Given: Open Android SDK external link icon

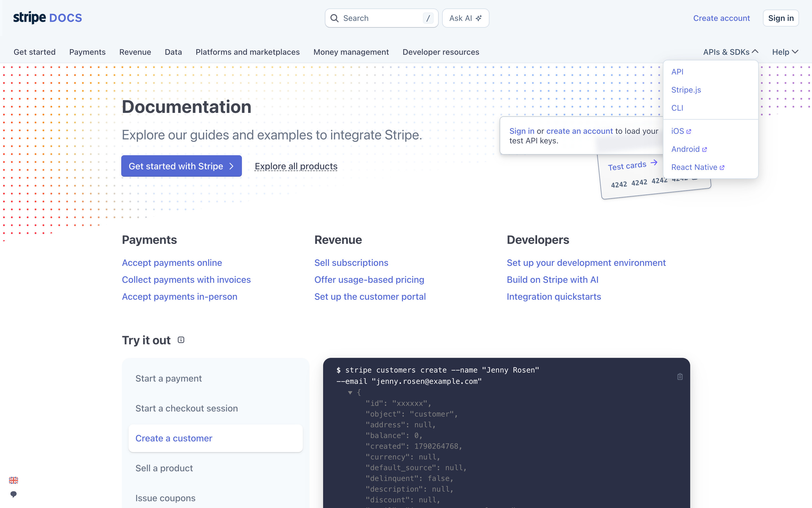Looking at the screenshot, I should (x=705, y=150).
